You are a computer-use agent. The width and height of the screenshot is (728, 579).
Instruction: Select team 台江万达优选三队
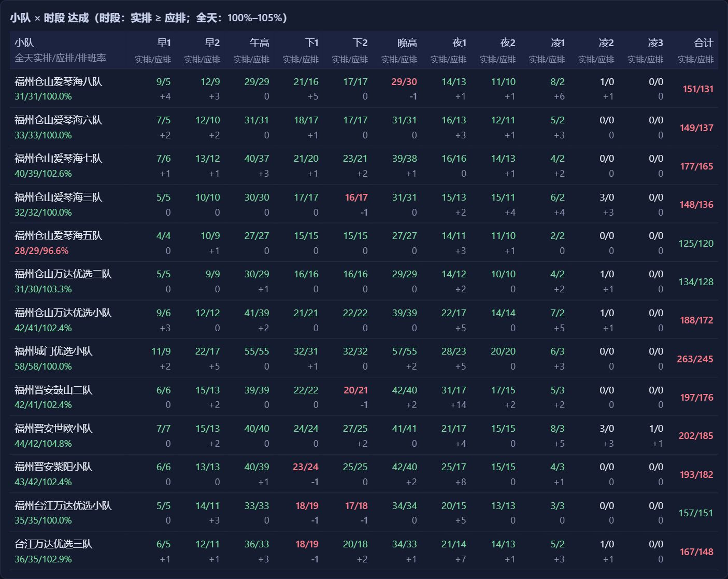click(53, 544)
